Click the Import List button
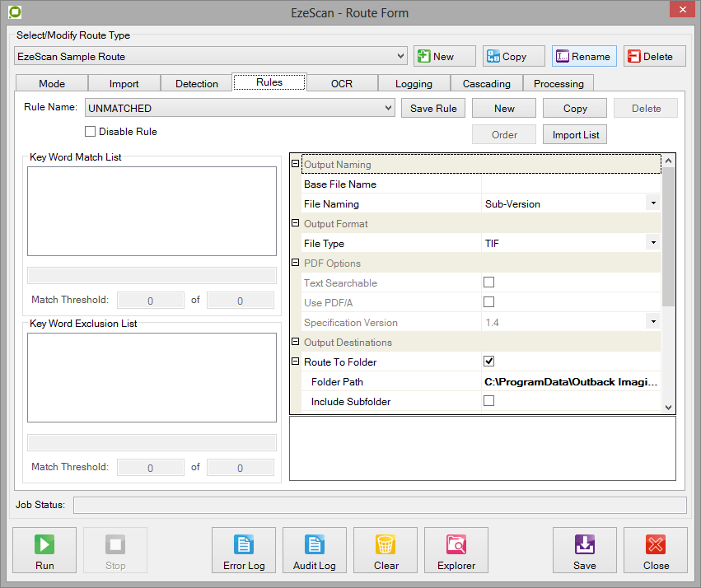The image size is (701, 588). pos(575,134)
